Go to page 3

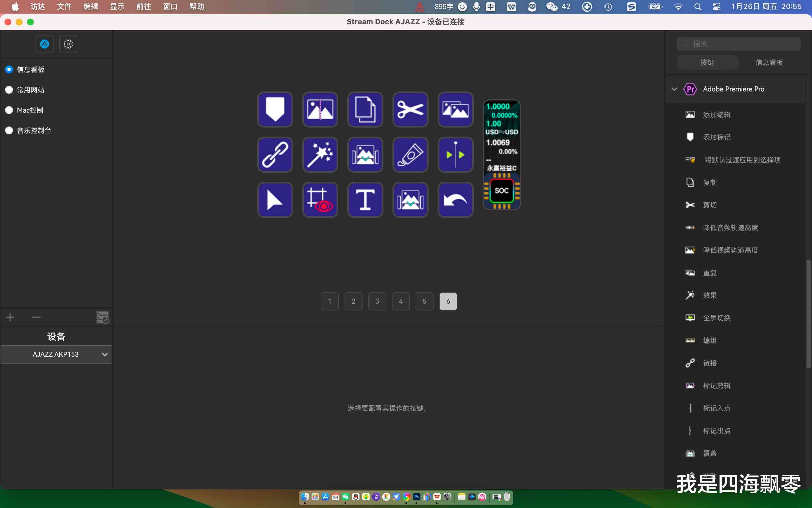[x=377, y=301]
